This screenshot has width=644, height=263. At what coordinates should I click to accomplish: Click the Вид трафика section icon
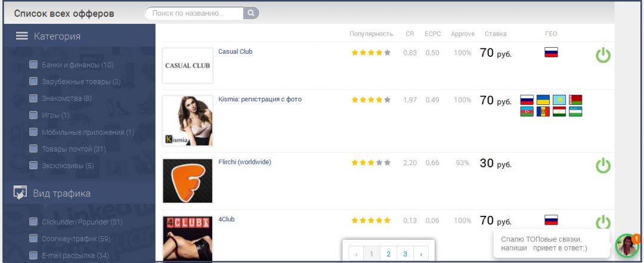click(20, 192)
